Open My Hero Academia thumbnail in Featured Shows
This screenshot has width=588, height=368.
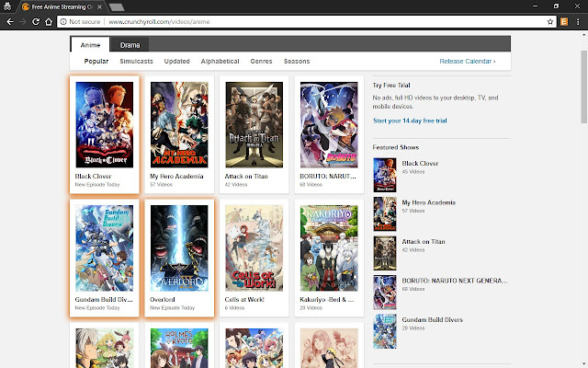pos(385,214)
